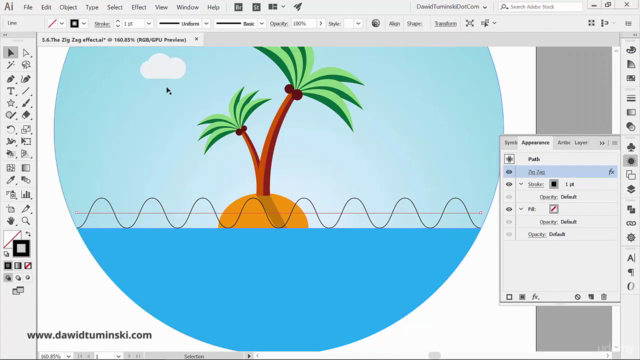This screenshot has width=640, height=360.
Task: Click Stroke link in Appearance panel
Action: pos(536,184)
